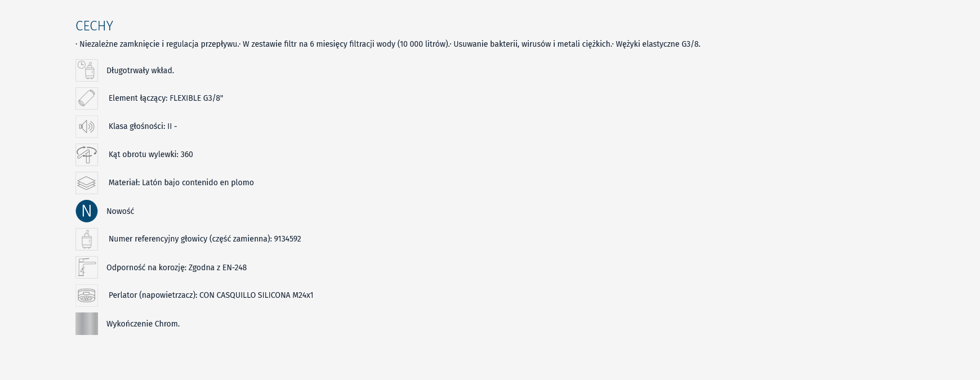Click Odporność na korozję EN-248 text

coord(176,267)
